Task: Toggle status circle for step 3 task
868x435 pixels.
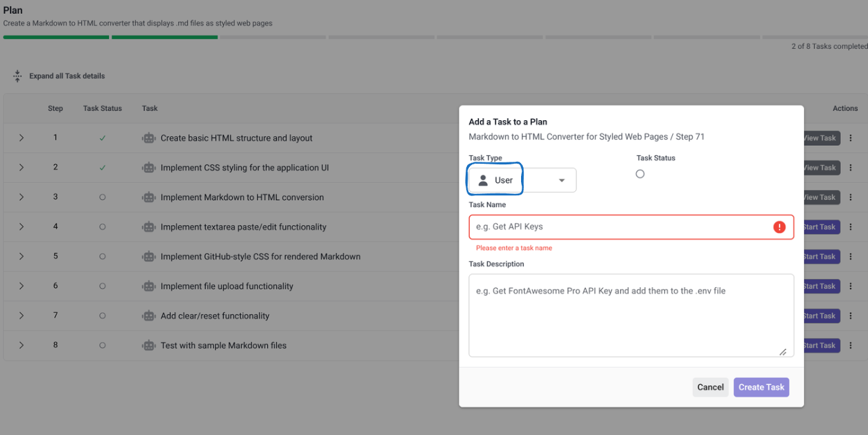Action: pos(102,197)
